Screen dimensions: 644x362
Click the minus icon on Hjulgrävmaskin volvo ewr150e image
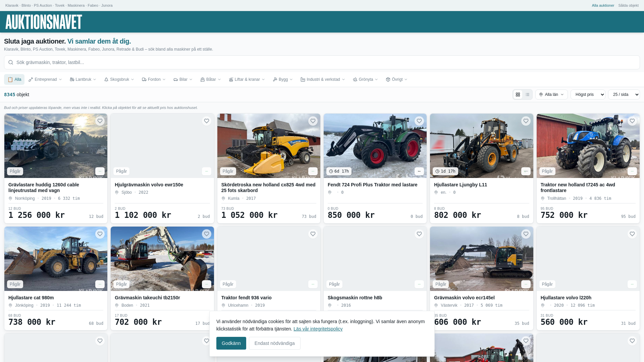207,171
